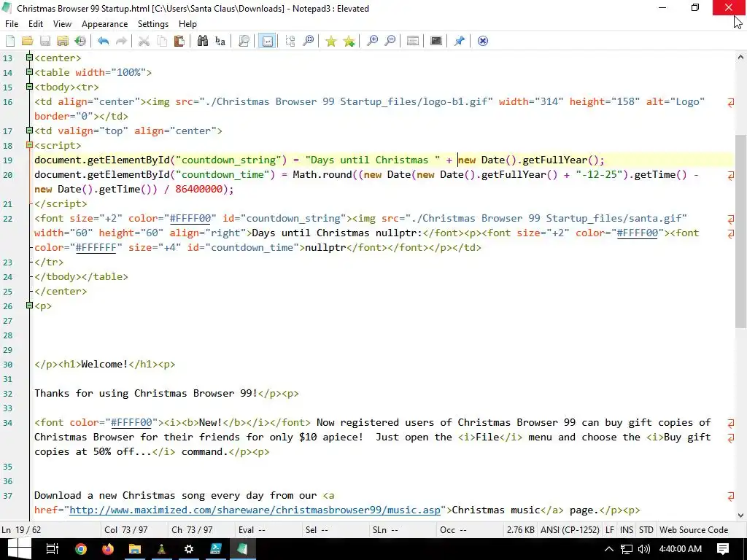
Task: Open the Edit menu
Action: pyautogui.click(x=36, y=24)
